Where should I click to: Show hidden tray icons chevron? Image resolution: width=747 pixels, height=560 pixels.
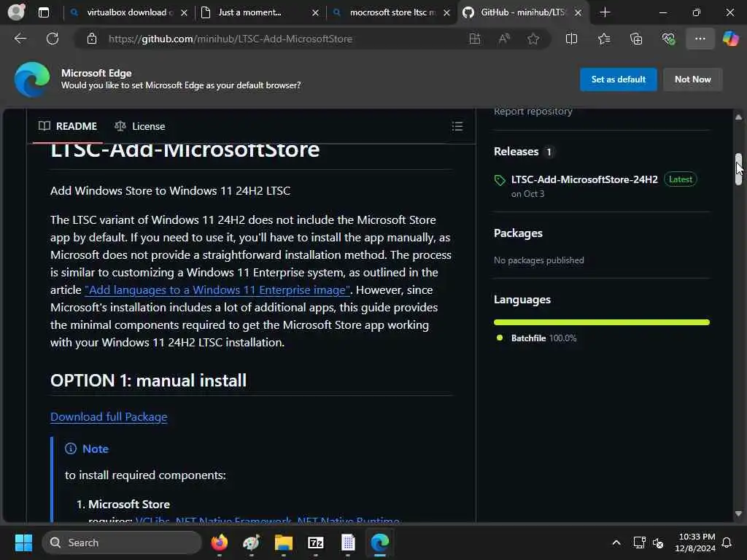click(x=616, y=542)
